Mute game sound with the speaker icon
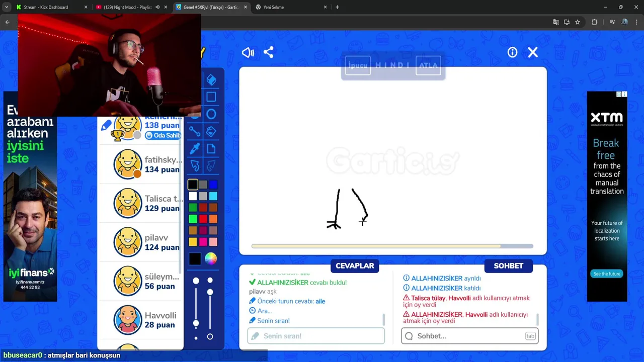 coord(248,52)
